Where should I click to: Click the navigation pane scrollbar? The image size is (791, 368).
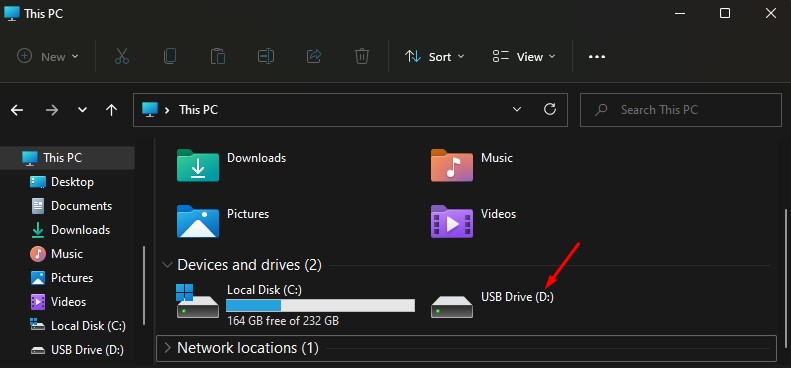(x=144, y=285)
